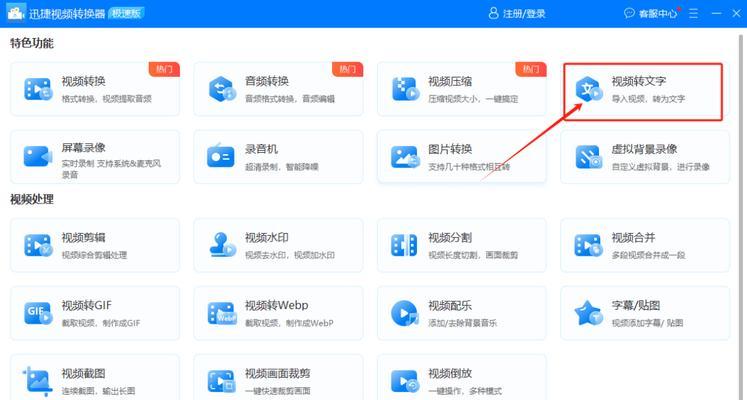Screen dimensions: 747x400
Task: Click the 视频截图 screenshot icon
Action: pyautogui.click(x=37, y=381)
